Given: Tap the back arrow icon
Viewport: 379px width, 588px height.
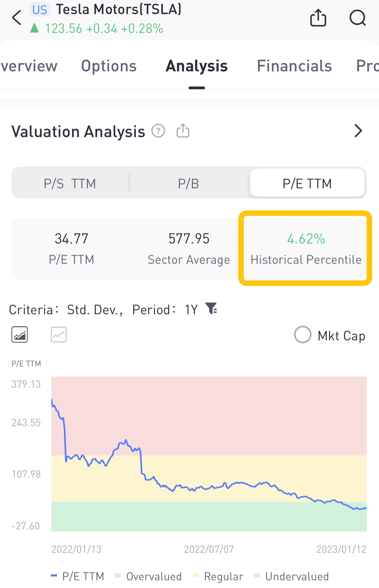Looking at the screenshot, I should [16, 18].
